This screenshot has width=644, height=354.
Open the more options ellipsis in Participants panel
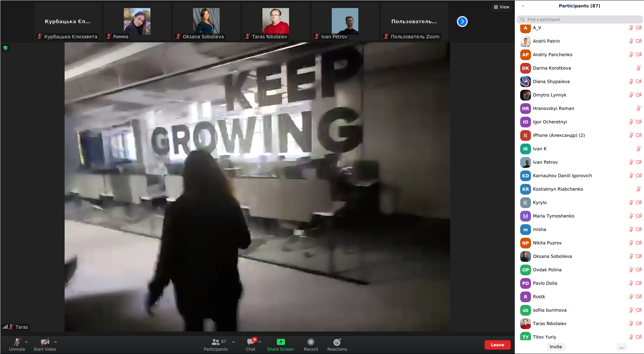click(621, 347)
